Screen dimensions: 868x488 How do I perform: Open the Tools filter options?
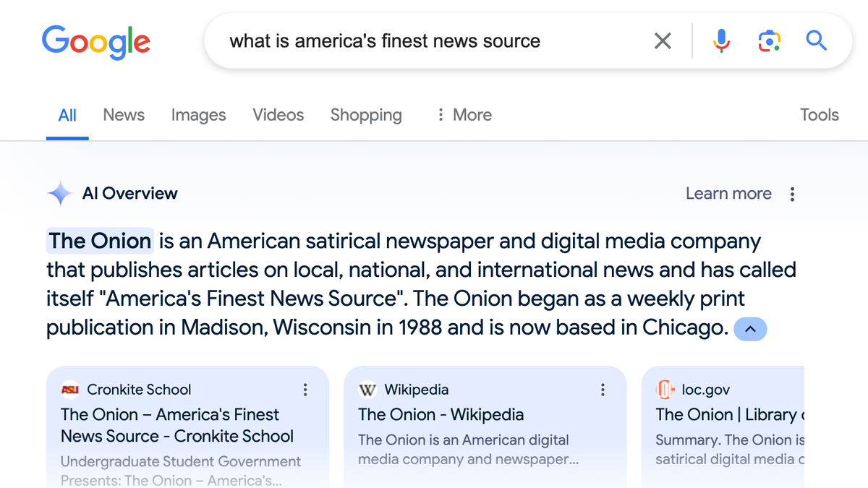pyautogui.click(x=819, y=115)
